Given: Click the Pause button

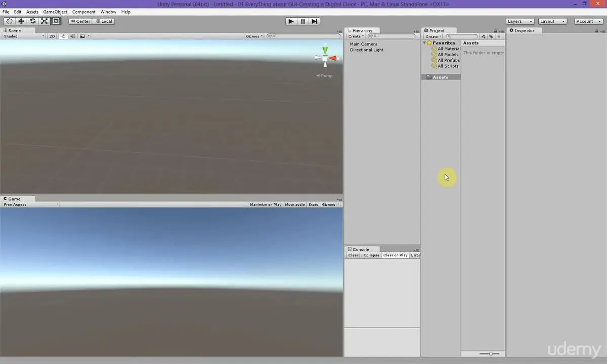Looking at the screenshot, I should pos(302,21).
